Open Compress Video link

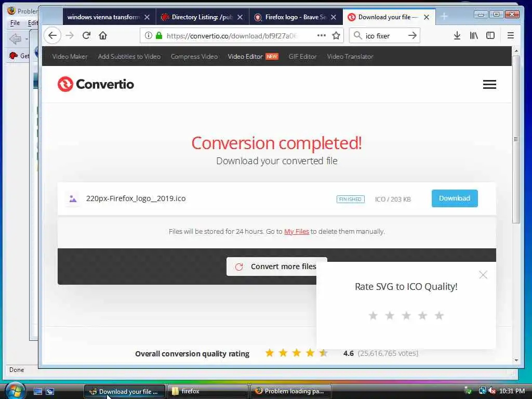click(194, 56)
